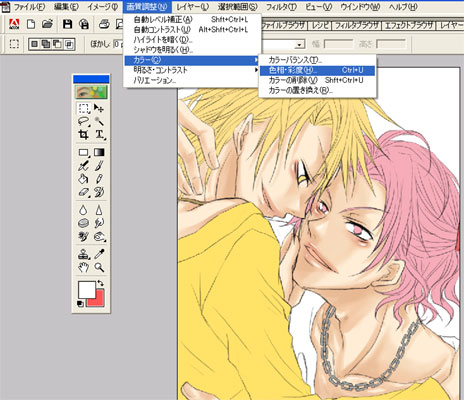Choose シャドウを明るく menu entry
Screen dimensions: 464x400
coord(192,50)
